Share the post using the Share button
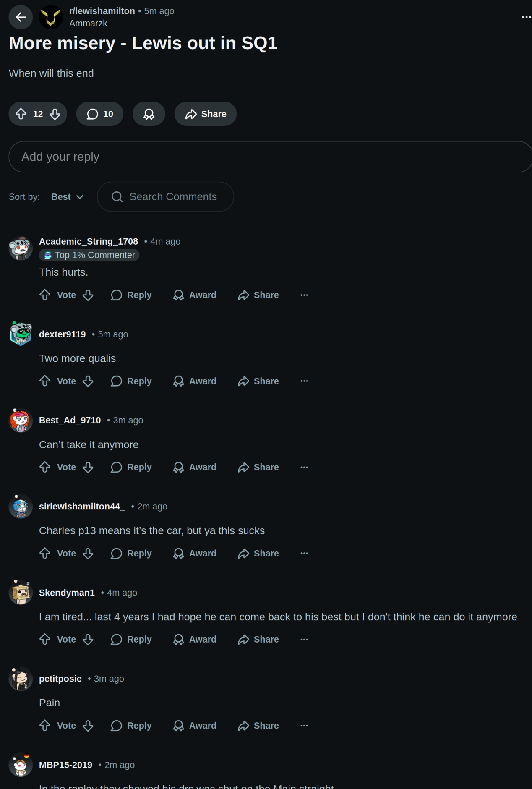 pyautogui.click(x=206, y=114)
